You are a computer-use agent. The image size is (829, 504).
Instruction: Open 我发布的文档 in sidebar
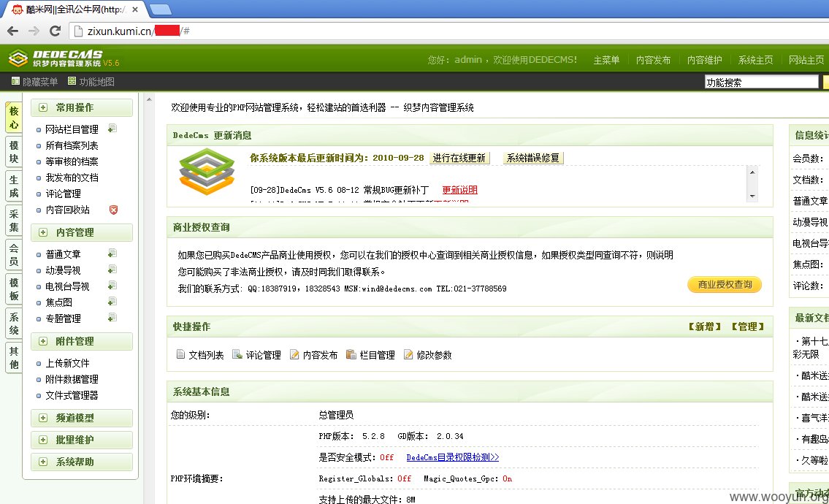click(72, 177)
